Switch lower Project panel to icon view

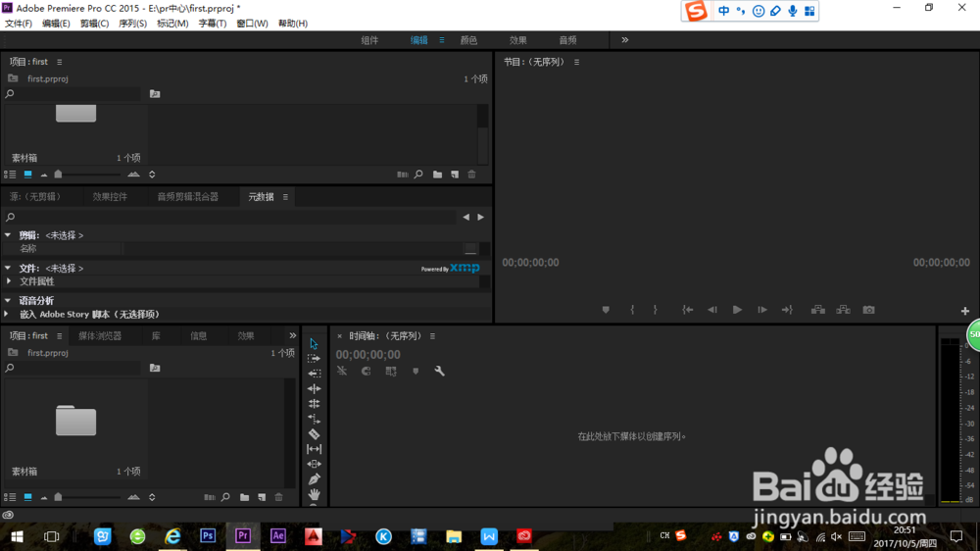click(x=28, y=497)
